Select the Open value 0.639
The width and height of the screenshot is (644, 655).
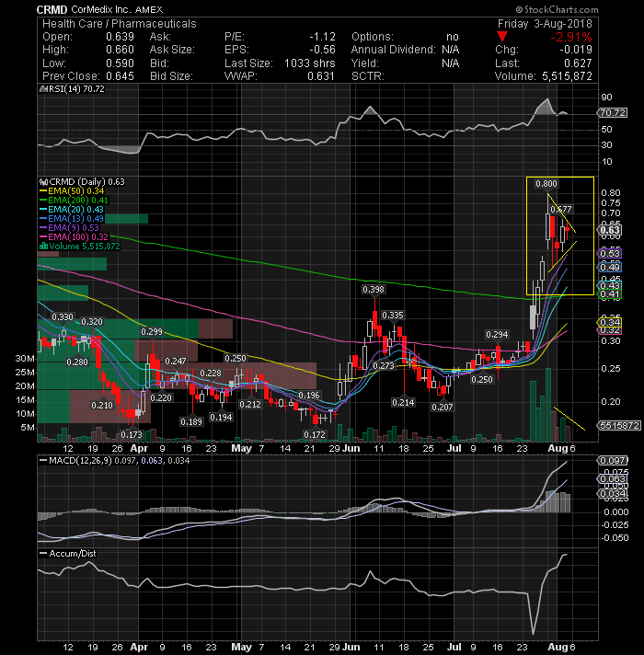click(x=120, y=37)
